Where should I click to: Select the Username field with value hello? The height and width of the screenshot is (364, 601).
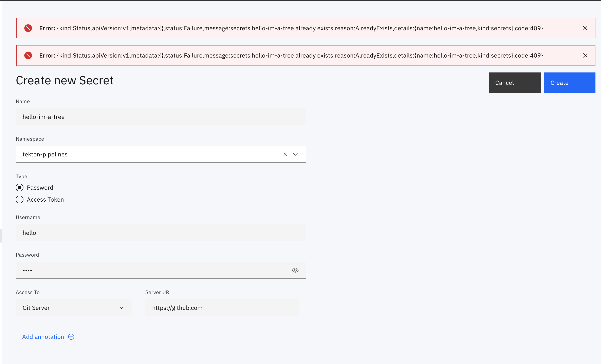pyautogui.click(x=160, y=233)
